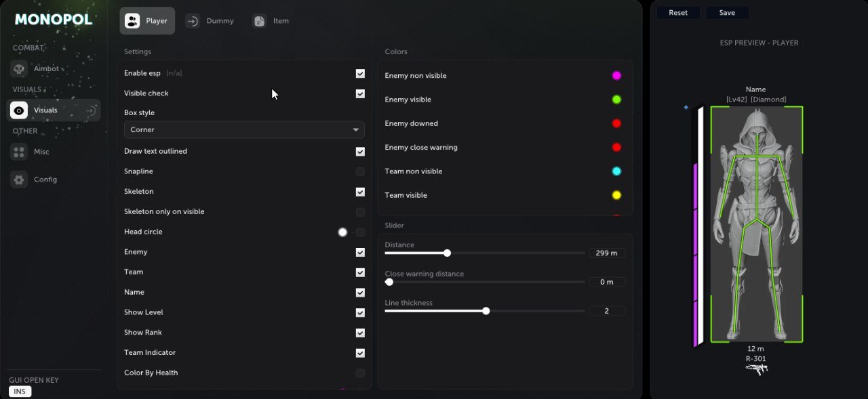Click the Save button
Image resolution: width=868 pixels, height=399 pixels.
click(727, 13)
